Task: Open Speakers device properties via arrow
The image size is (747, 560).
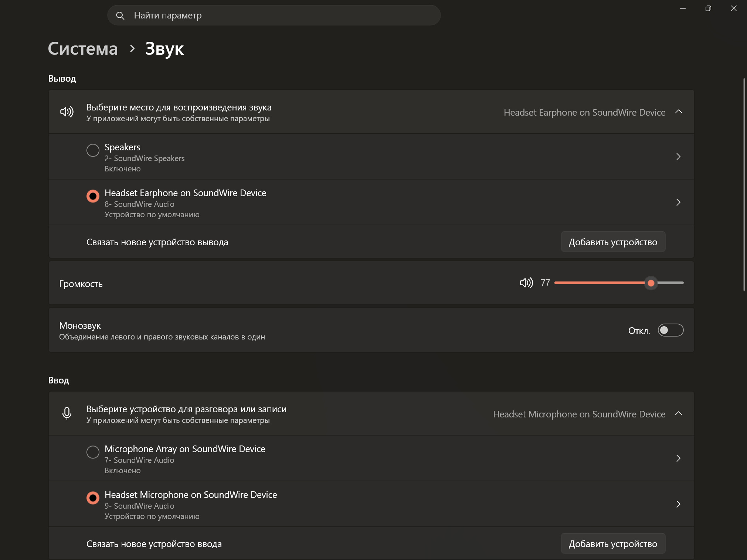Action: point(678,157)
